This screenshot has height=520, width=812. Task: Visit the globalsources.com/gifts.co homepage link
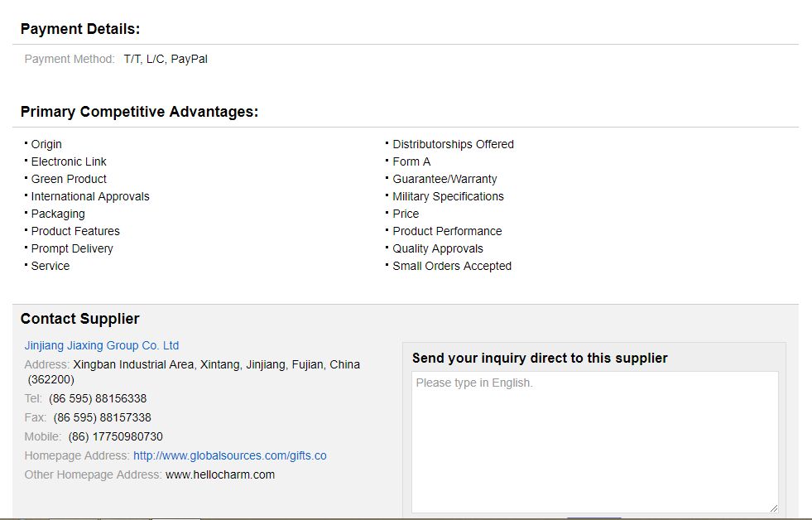[230, 455]
